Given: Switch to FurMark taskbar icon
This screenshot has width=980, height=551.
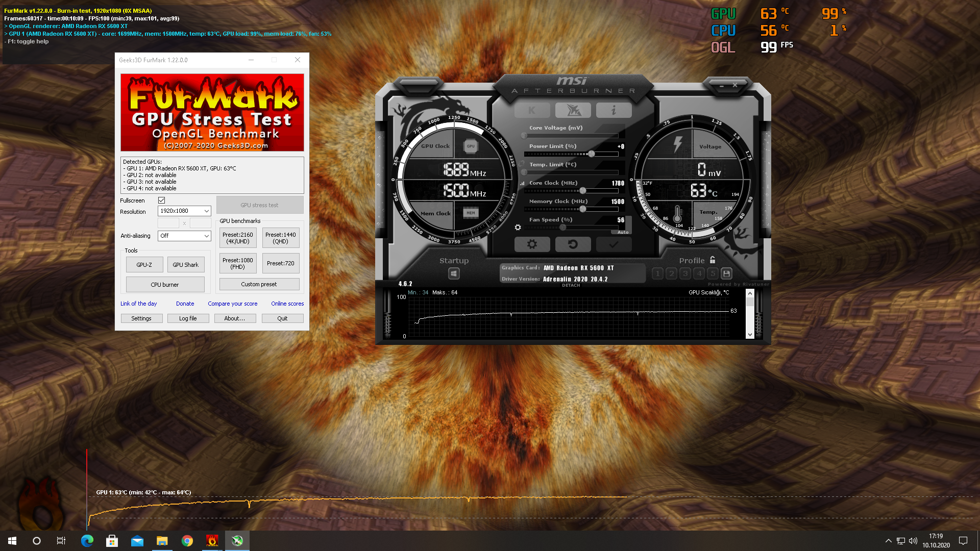Looking at the screenshot, I should pyautogui.click(x=212, y=541).
